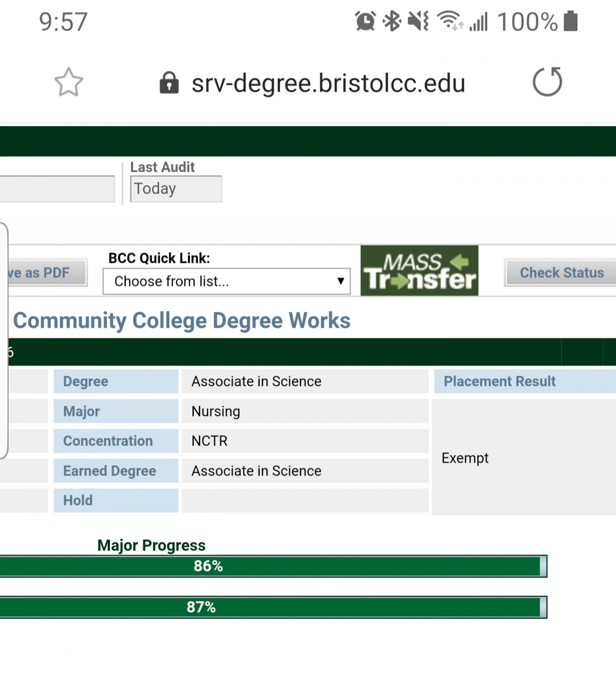
Task: Click the 87% progress bar
Action: point(274,607)
